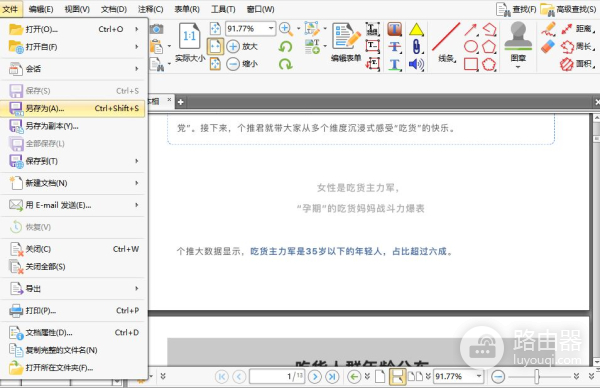This screenshot has width=600, height=388.
Task: Click the page number input field
Action: (277, 377)
